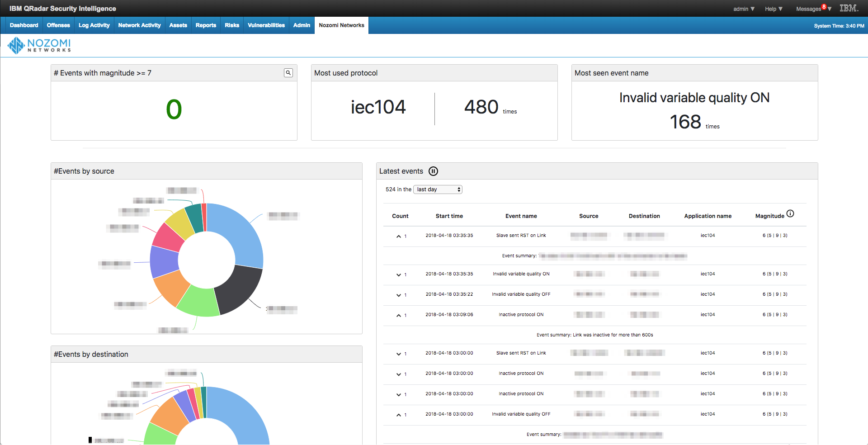Collapse the Slave sent RST on Link summary
This screenshot has width=868, height=445.
(x=400, y=236)
